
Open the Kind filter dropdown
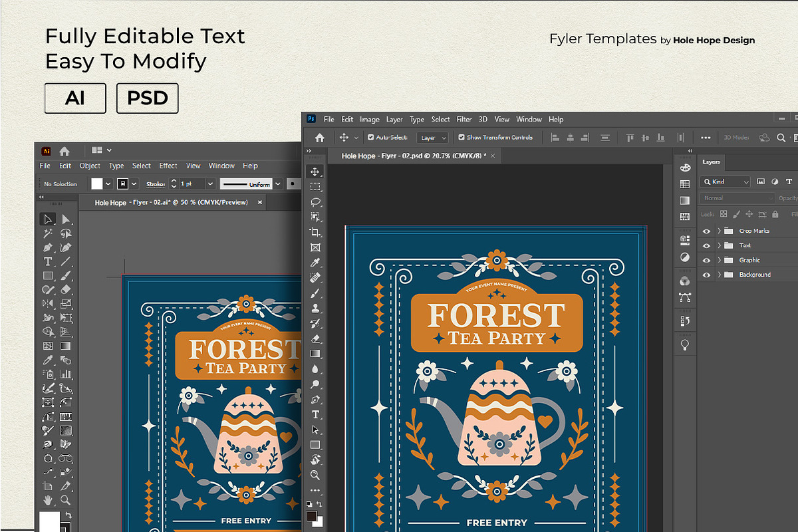tap(726, 182)
